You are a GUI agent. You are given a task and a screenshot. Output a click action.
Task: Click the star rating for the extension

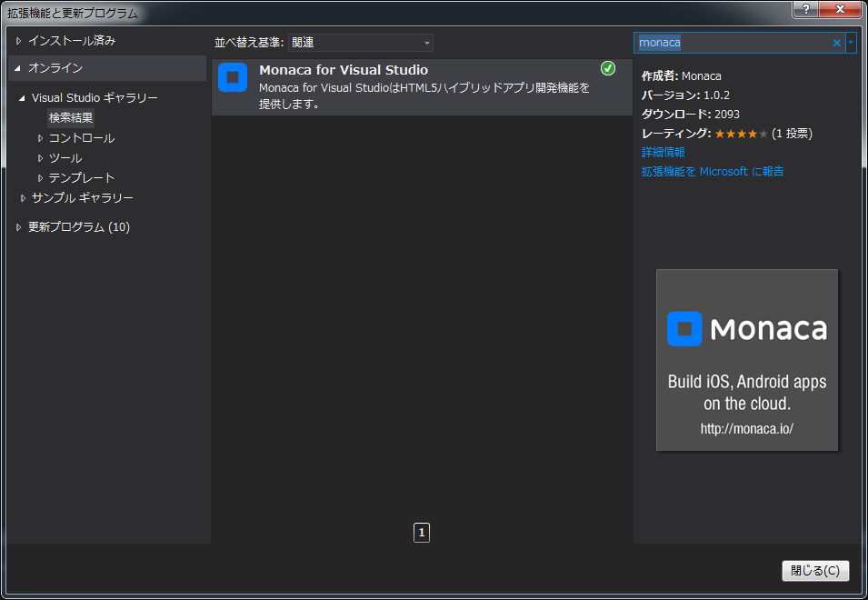click(741, 134)
